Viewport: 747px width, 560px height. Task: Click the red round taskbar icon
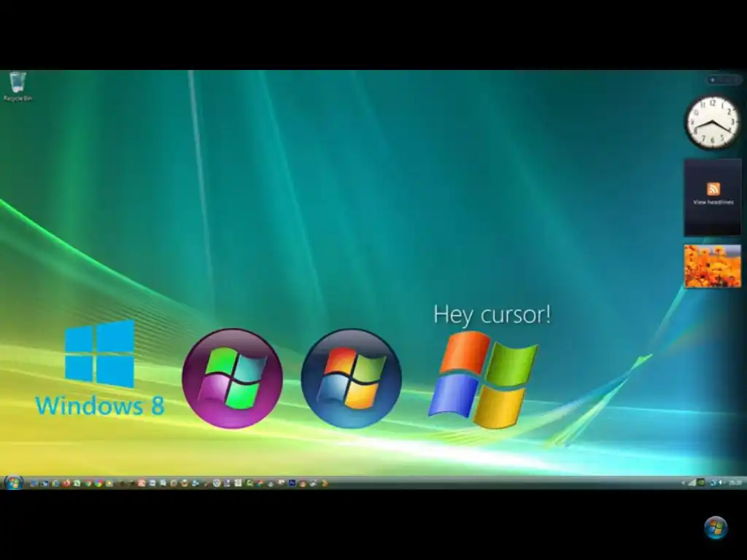(66, 483)
